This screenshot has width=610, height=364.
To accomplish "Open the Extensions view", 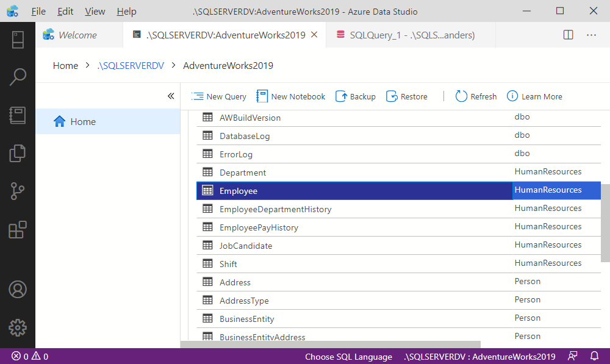I will click(x=18, y=229).
